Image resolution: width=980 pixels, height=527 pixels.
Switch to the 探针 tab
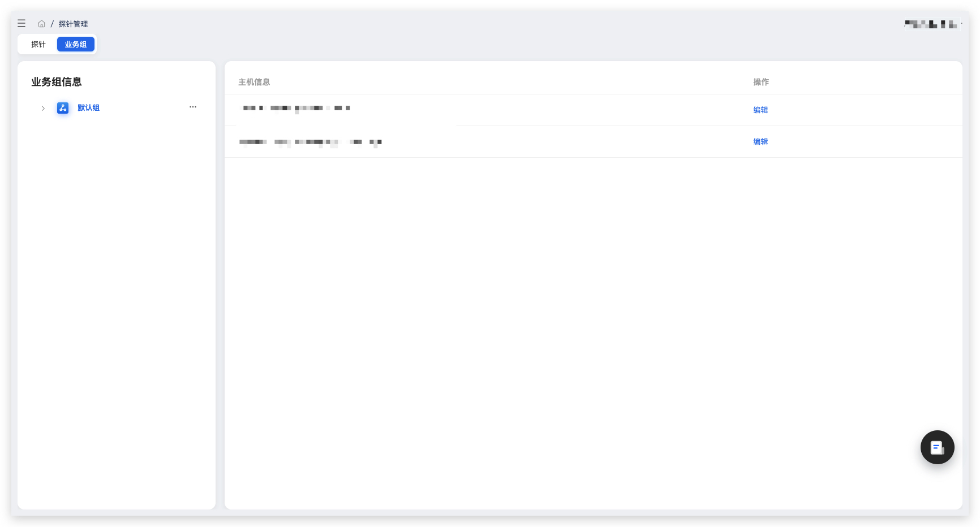pos(38,44)
